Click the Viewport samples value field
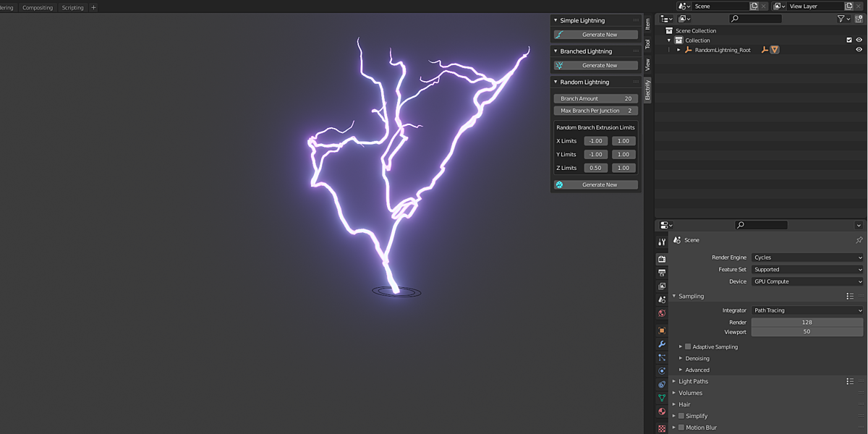The height and width of the screenshot is (434, 868). 807,332
